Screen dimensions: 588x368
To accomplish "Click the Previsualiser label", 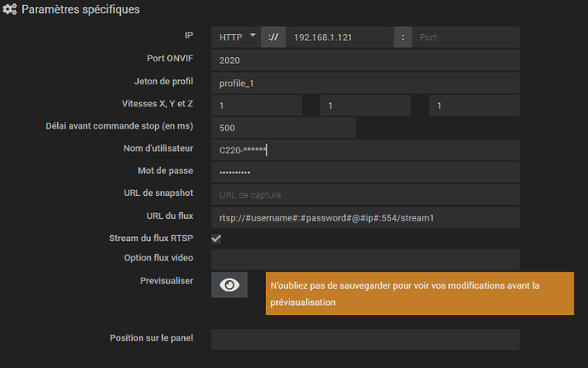I will pos(166,280).
